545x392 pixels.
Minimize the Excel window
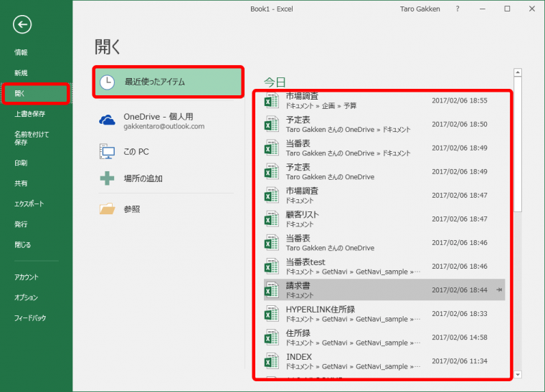[x=483, y=9]
